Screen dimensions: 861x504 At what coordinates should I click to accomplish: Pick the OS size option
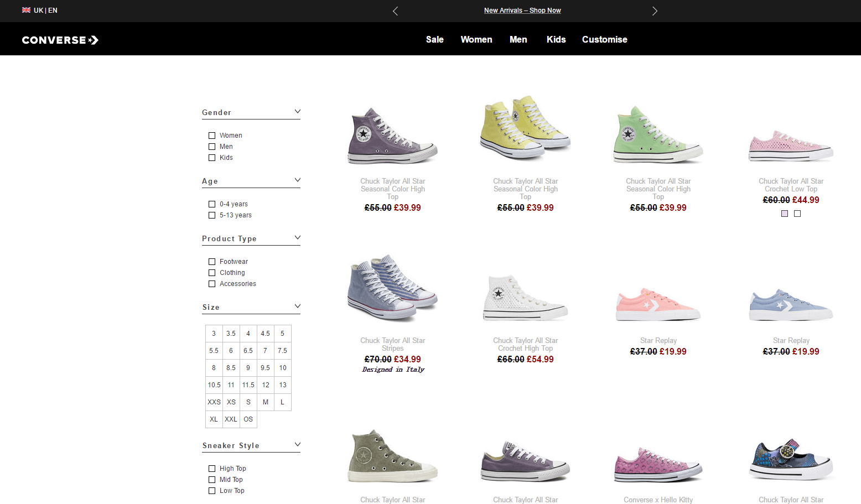coord(248,419)
